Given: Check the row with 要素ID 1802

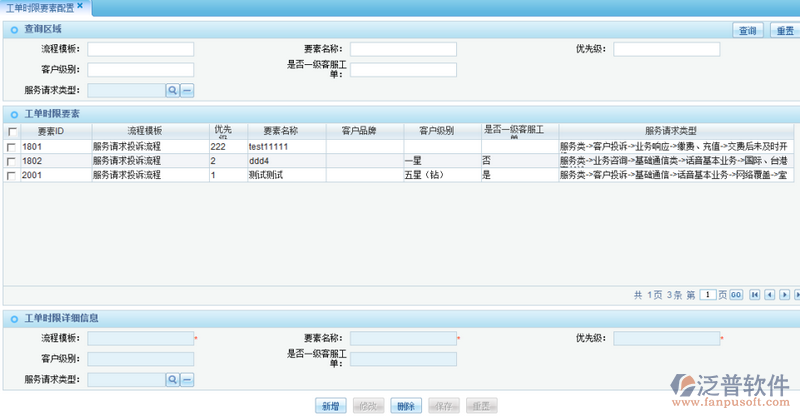Looking at the screenshot, I should click(x=12, y=161).
